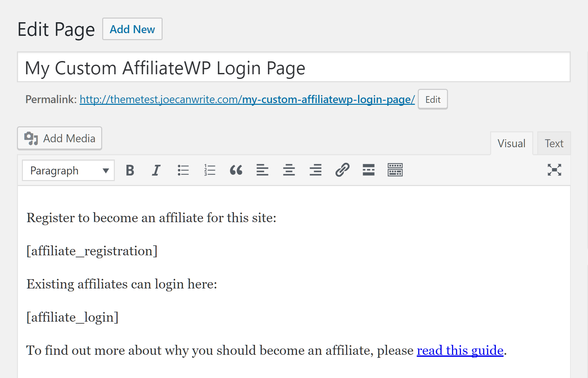Toggle bold formatting in the editor toolbar

click(x=130, y=170)
